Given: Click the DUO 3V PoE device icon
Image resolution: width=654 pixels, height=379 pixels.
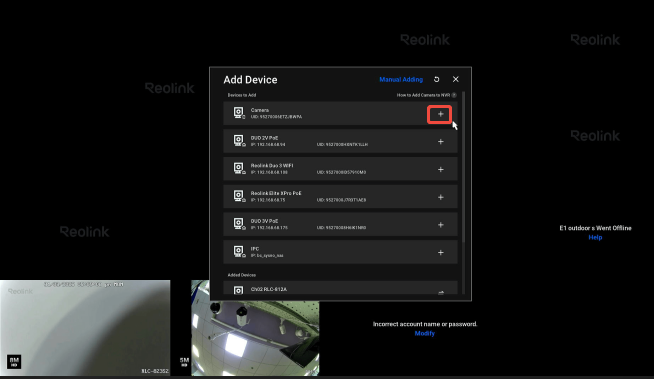Looking at the screenshot, I should tap(239, 224).
